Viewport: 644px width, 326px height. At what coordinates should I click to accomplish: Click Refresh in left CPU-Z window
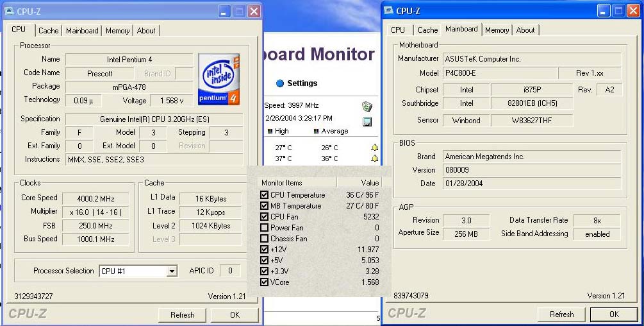point(183,315)
